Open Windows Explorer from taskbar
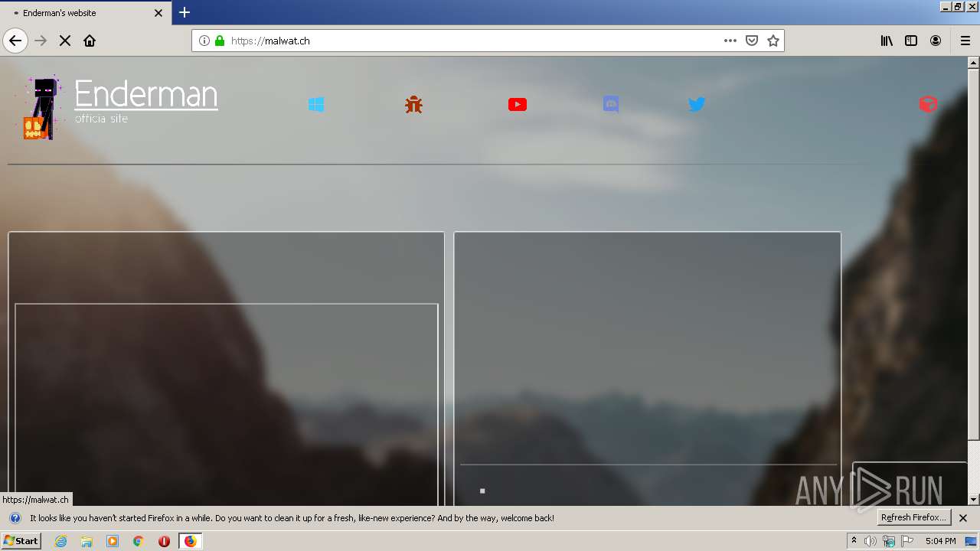This screenshot has width=980, height=551. [x=87, y=541]
